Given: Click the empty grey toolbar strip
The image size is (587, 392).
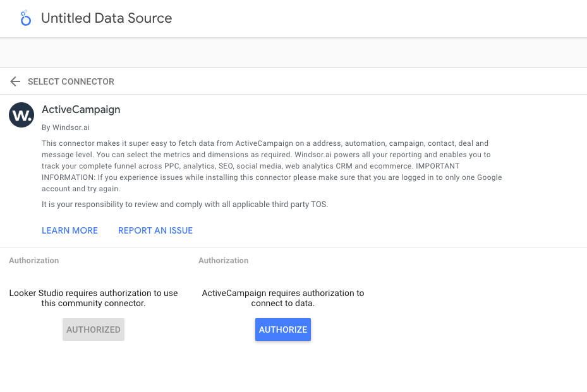Looking at the screenshot, I should tap(293, 53).
